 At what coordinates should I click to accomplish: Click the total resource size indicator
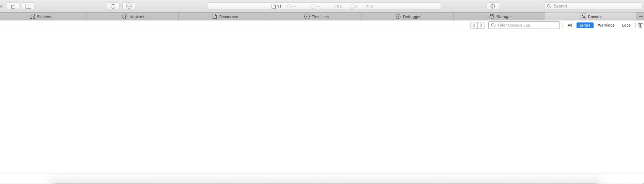click(x=291, y=6)
